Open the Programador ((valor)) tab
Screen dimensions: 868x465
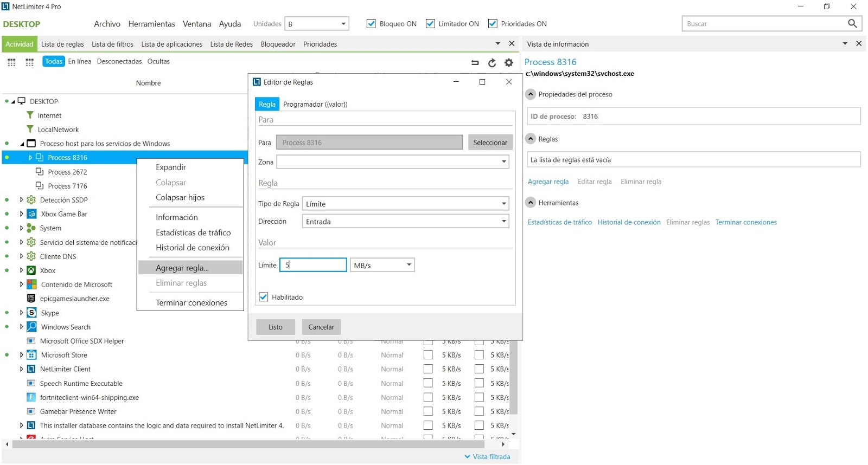pyautogui.click(x=315, y=104)
